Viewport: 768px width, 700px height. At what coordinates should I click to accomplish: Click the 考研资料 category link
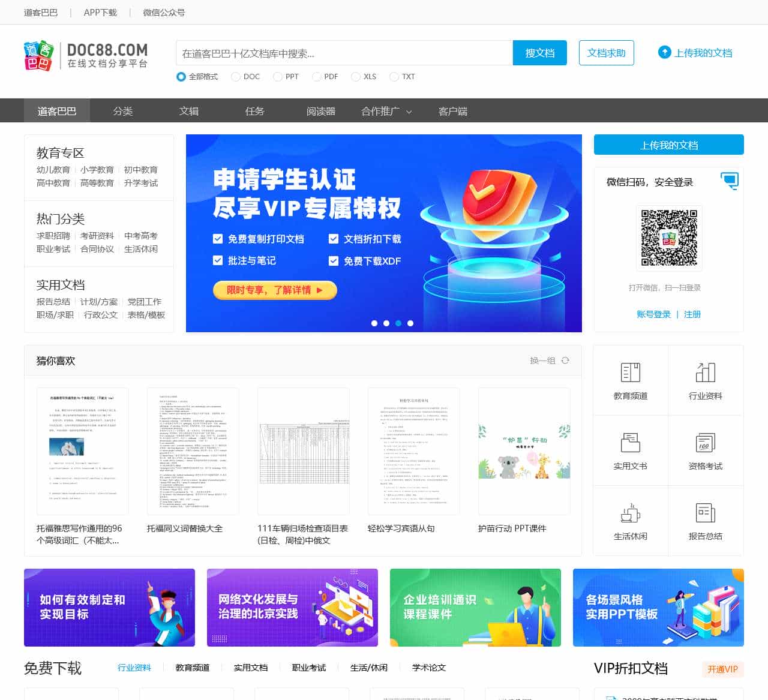click(97, 236)
